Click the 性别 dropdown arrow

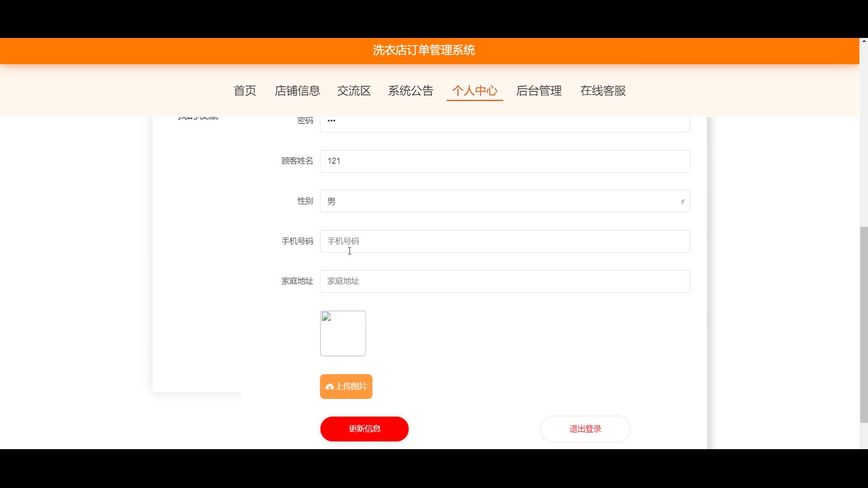click(x=683, y=202)
